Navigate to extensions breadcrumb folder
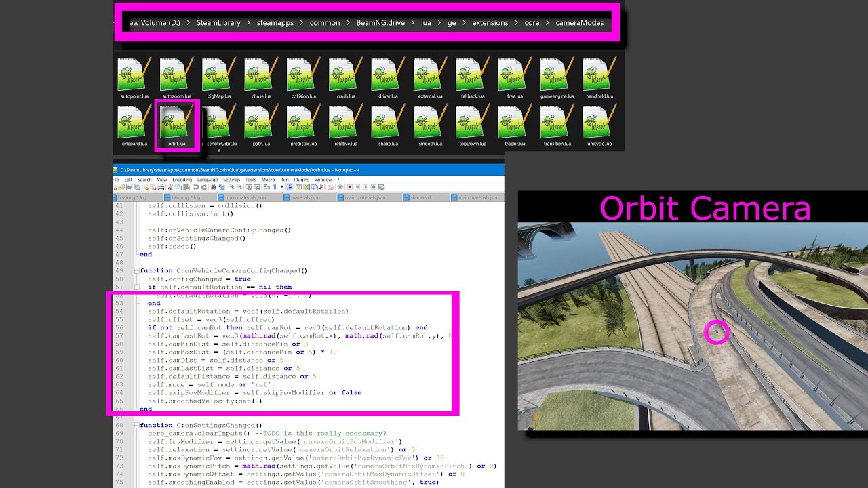The image size is (868, 488). tap(490, 22)
